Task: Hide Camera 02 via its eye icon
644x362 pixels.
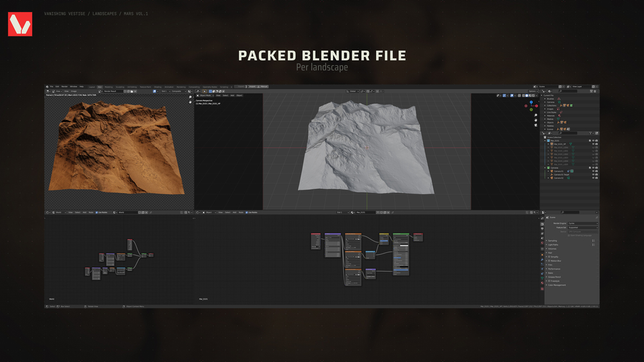Action: click(593, 177)
